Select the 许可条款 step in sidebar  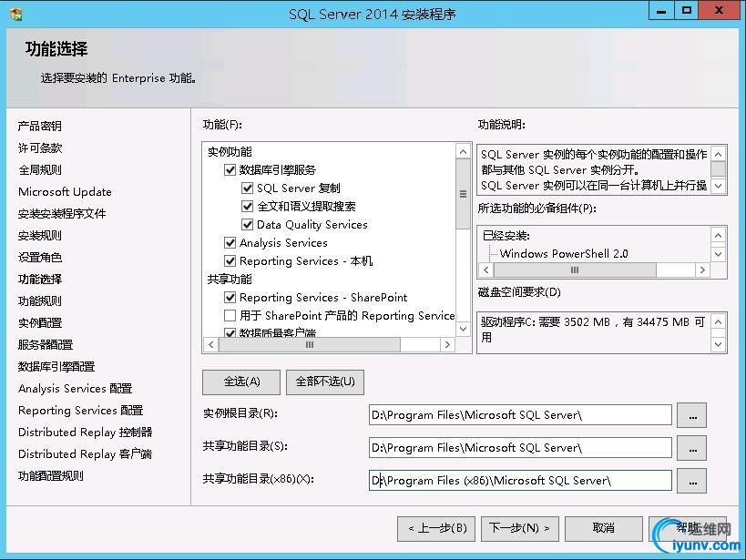click(x=40, y=148)
